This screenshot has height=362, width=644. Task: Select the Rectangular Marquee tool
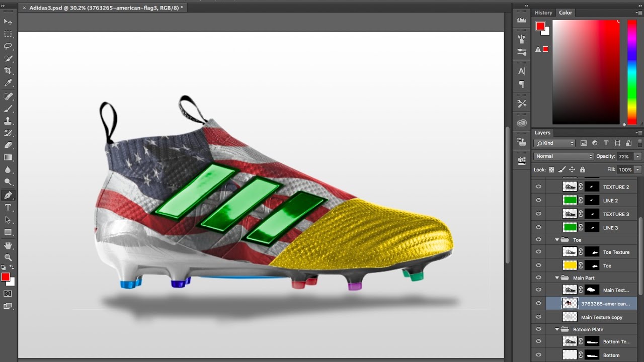(8, 34)
